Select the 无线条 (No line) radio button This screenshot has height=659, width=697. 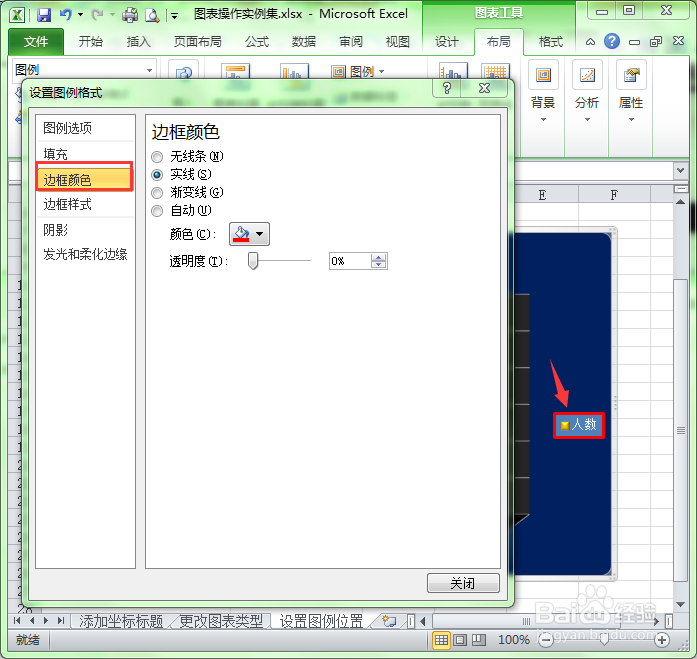[157, 157]
